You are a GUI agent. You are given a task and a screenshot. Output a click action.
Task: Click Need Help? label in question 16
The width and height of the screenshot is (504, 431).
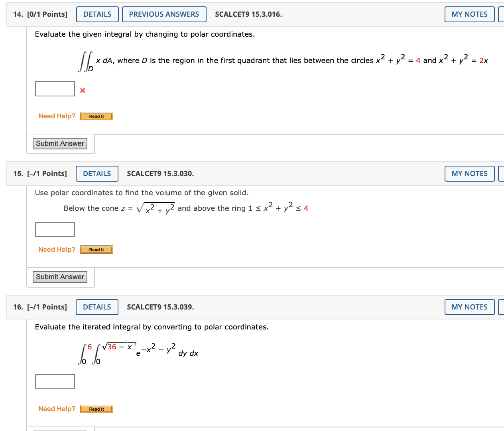pyautogui.click(x=57, y=409)
